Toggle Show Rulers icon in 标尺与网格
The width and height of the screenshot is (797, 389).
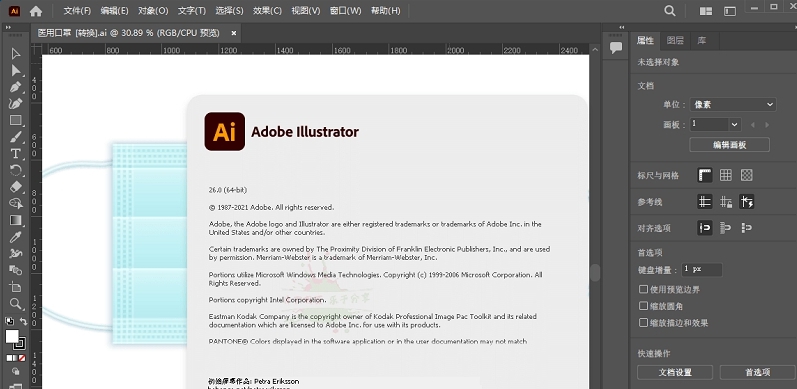pos(704,175)
